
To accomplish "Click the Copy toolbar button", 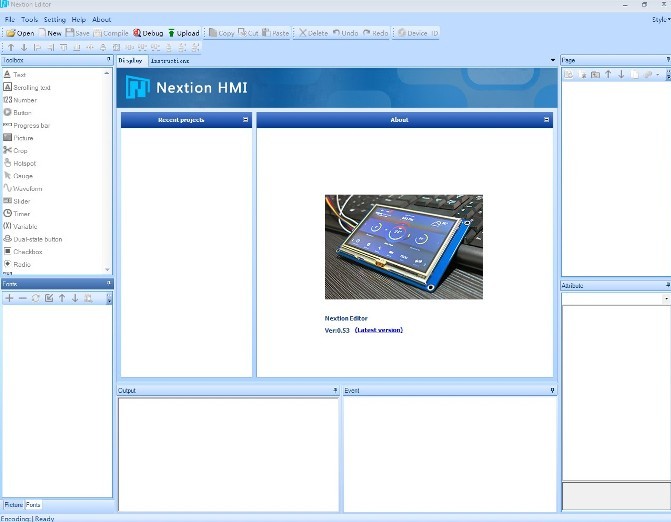I will [222, 33].
